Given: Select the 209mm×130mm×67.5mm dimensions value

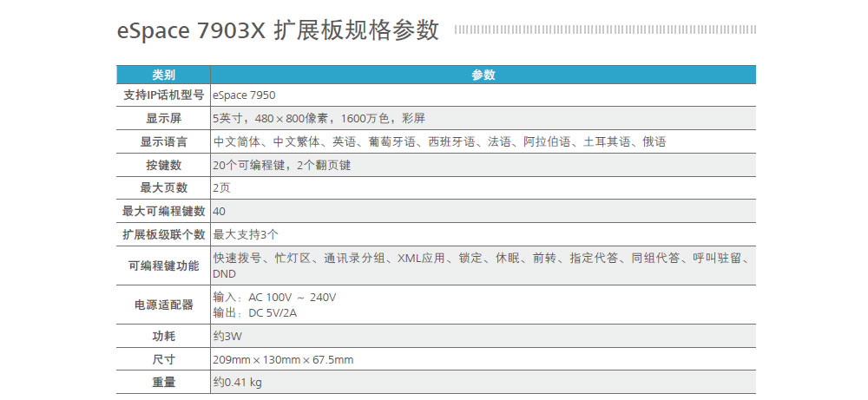Looking at the screenshot, I should 283,359.
